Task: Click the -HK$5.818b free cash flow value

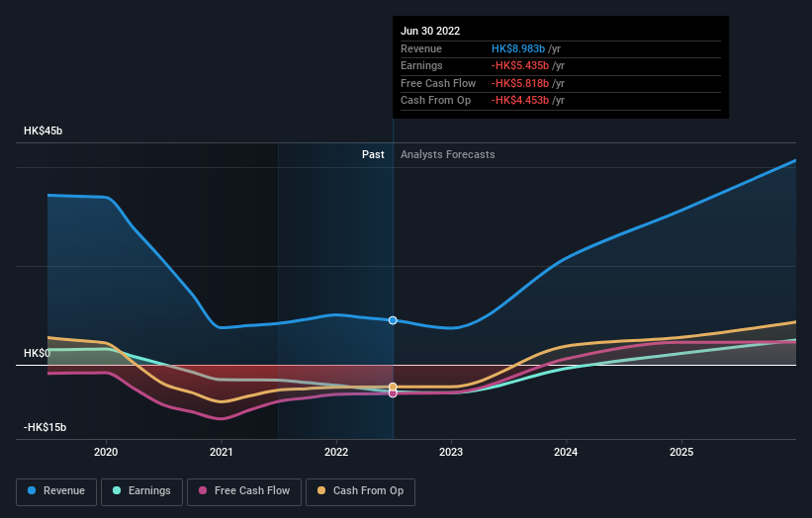Action: click(x=520, y=83)
